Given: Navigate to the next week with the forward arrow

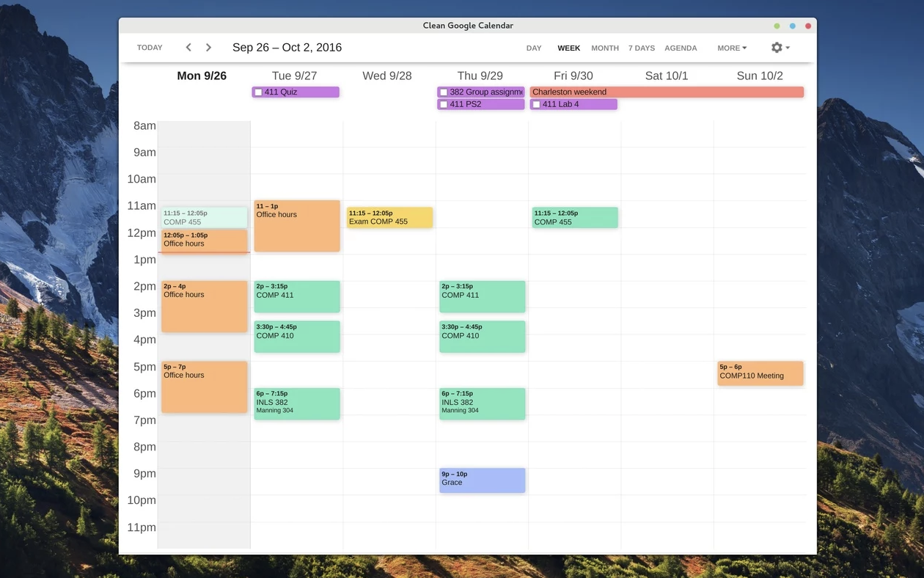Looking at the screenshot, I should pyautogui.click(x=208, y=46).
